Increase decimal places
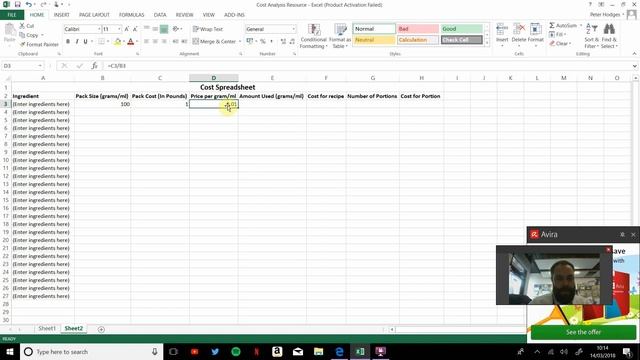Image resolution: width=640 pixels, height=360 pixels. (x=283, y=41)
